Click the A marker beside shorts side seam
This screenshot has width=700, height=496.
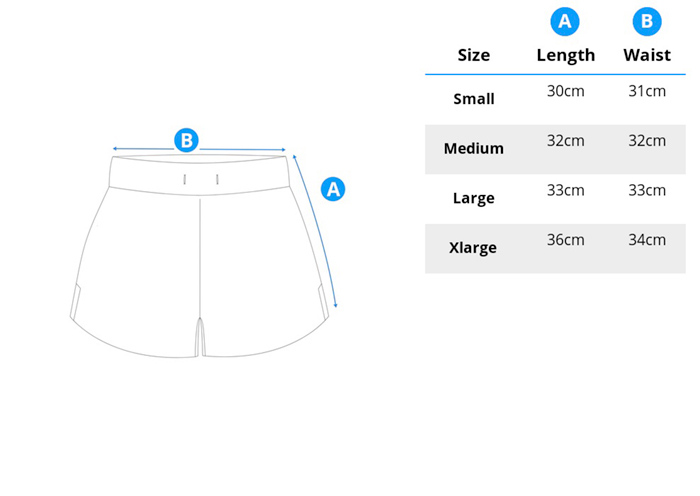[x=333, y=189]
